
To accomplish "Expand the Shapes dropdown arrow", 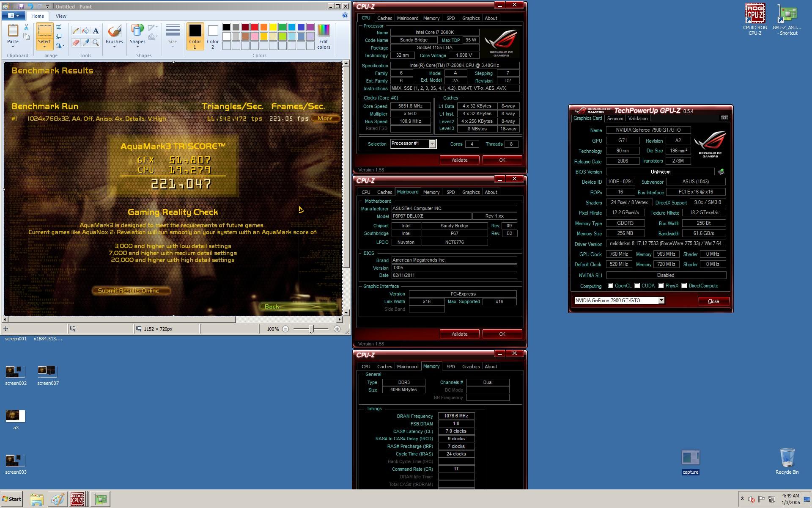I will (x=137, y=47).
